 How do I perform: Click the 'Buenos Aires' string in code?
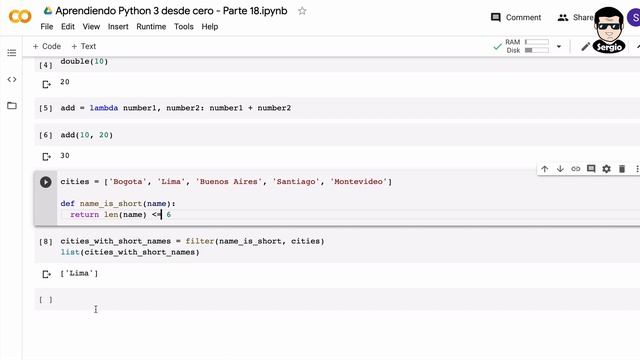(x=229, y=182)
